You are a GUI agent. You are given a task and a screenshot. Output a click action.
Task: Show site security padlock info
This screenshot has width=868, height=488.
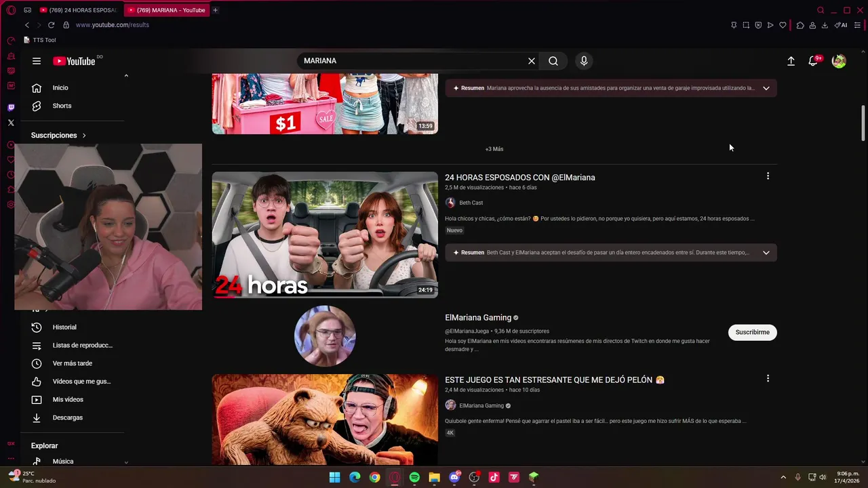pos(66,25)
